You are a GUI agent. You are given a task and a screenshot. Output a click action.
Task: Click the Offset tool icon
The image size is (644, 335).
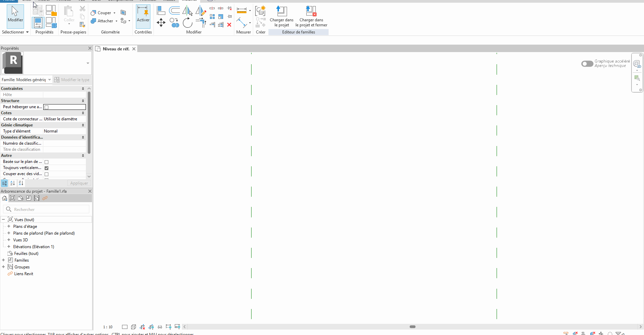[x=174, y=10]
